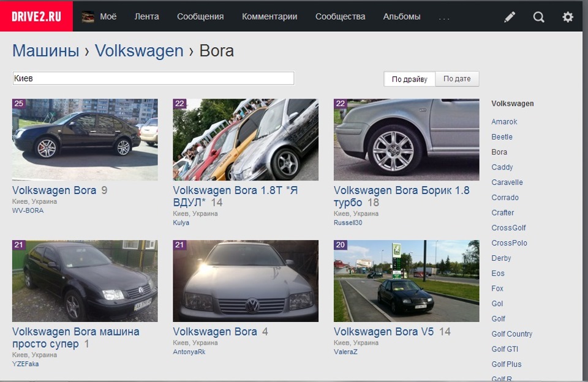Sort by По драйву

pos(410,79)
